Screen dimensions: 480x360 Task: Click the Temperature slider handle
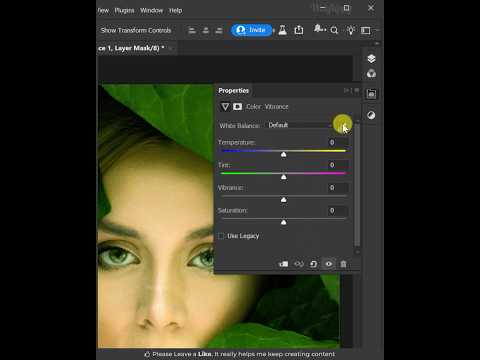pyautogui.click(x=284, y=155)
